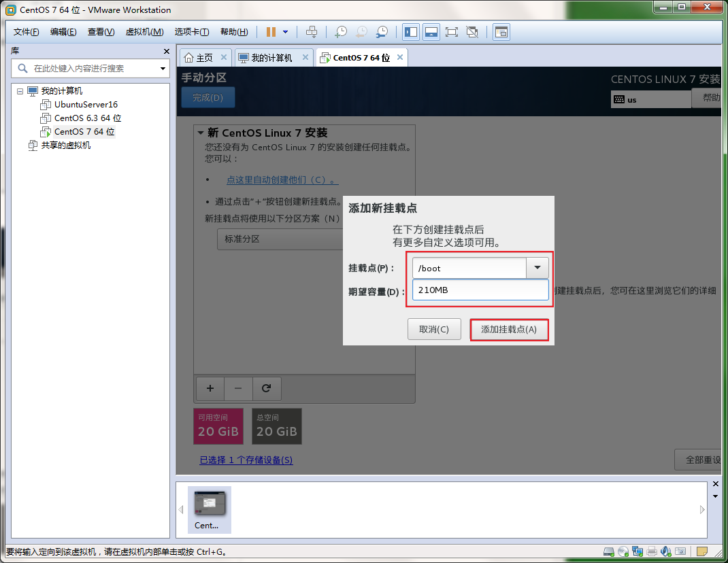This screenshot has width=728, height=563.
Task: Click the 完成(D) button
Action: [x=208, y=97]
